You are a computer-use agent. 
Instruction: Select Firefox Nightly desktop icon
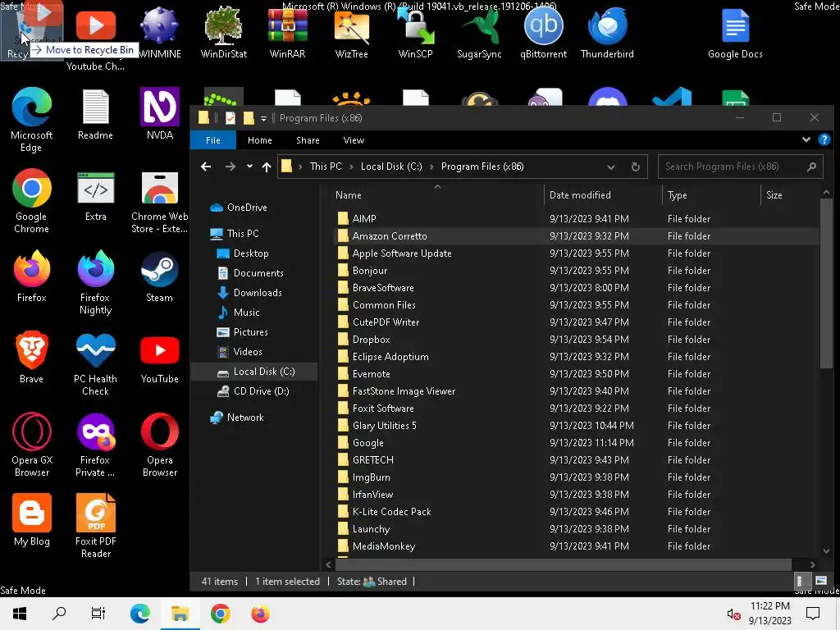95,282
